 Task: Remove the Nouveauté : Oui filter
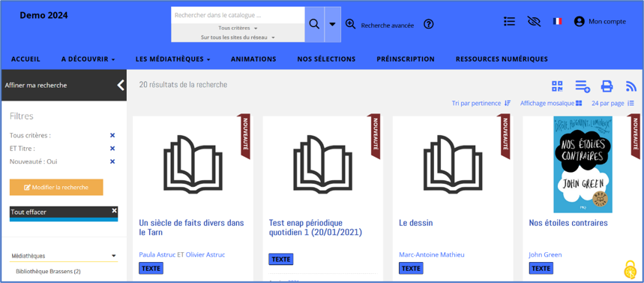tap(112, 161)
